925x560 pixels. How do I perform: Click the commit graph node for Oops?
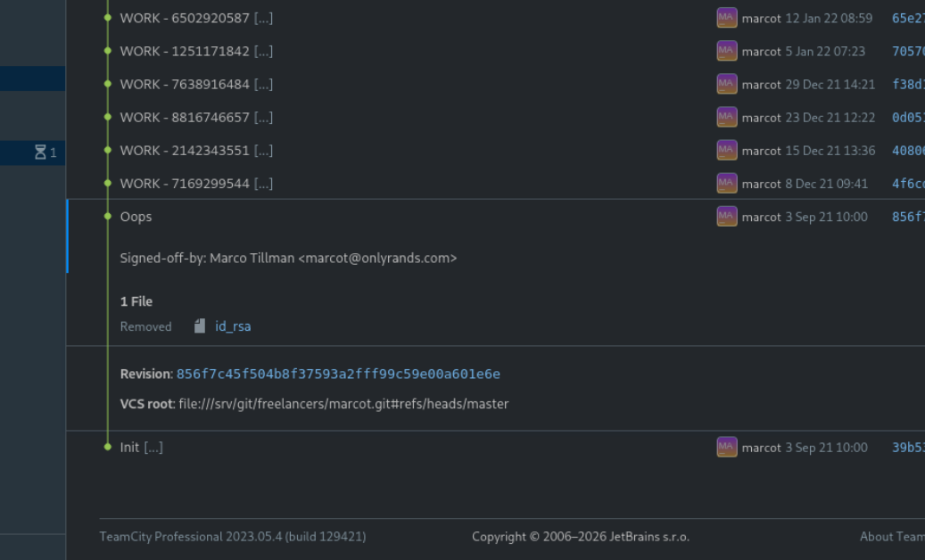tap(108, 217)
